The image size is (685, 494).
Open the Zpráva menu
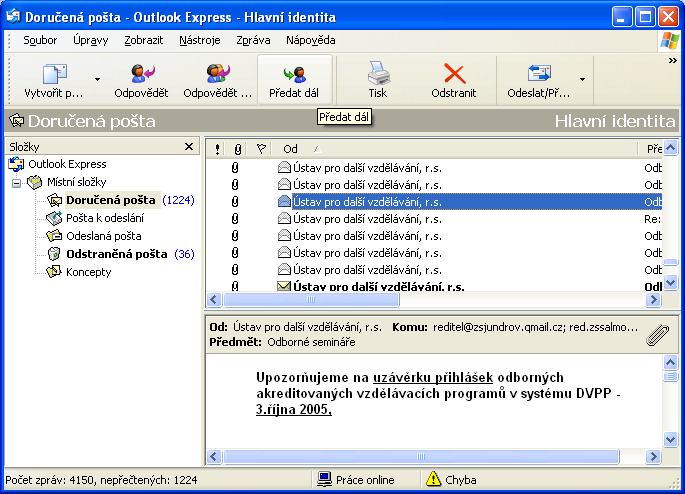click(x=253, y=41)
